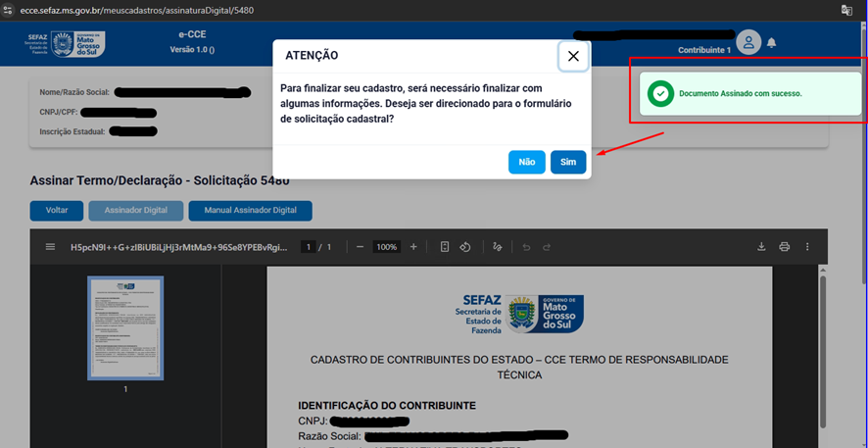Click the Voltar button
This screenshot has width=868, height=448.
tap(57, 211)
